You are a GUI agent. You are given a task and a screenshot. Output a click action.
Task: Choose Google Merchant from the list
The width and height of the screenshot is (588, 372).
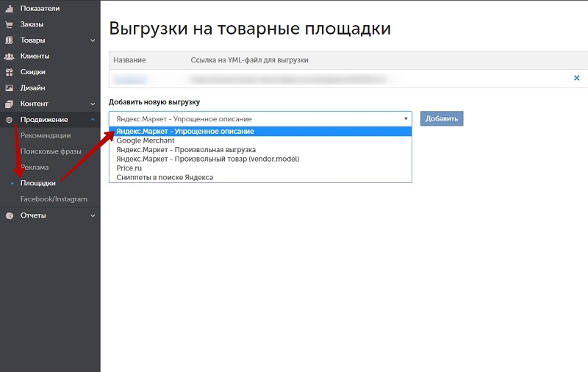pos(260,140)
